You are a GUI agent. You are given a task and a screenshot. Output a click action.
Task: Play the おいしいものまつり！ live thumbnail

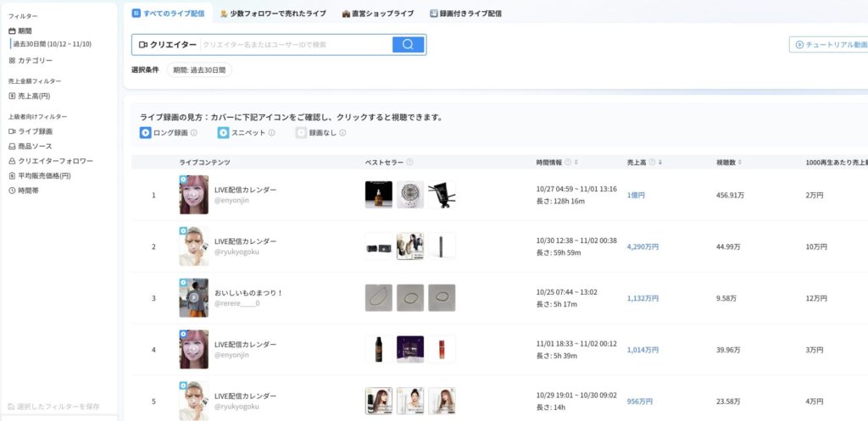[193, 297]
